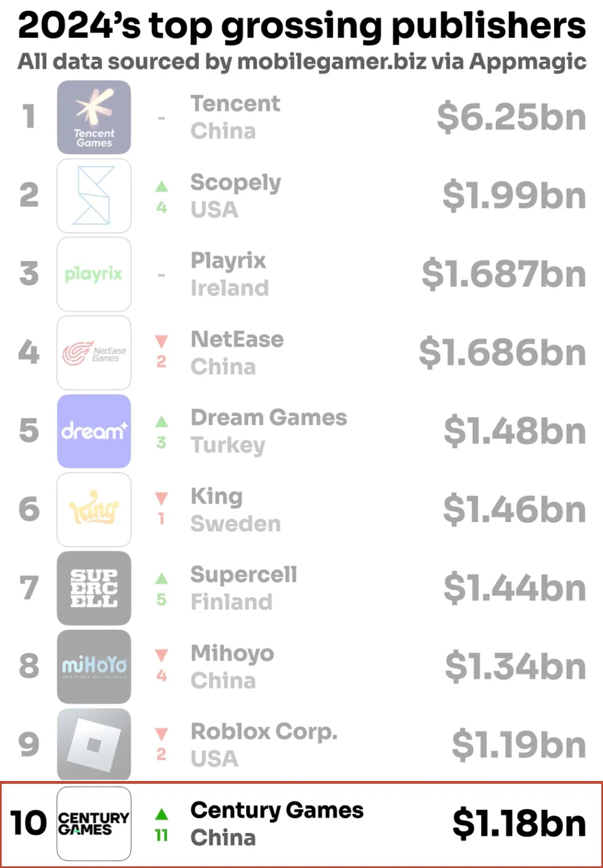Click the green up arrow beside Scopely

click(162, 186)
